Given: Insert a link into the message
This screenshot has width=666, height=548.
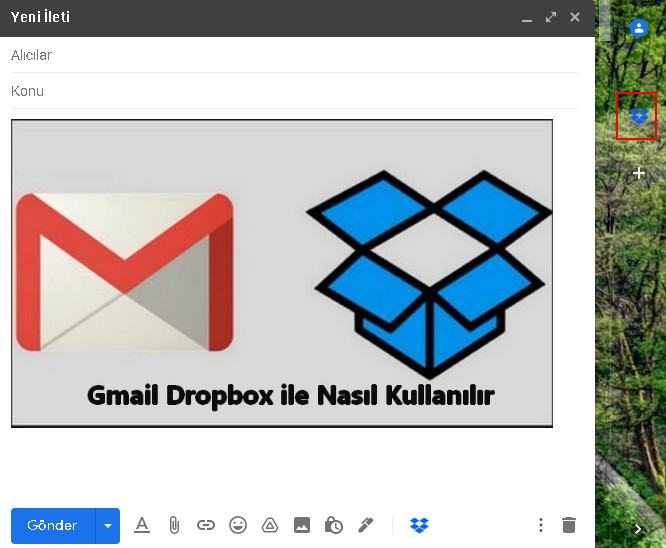Looking at the screenshot, I should tap(205, 525).
